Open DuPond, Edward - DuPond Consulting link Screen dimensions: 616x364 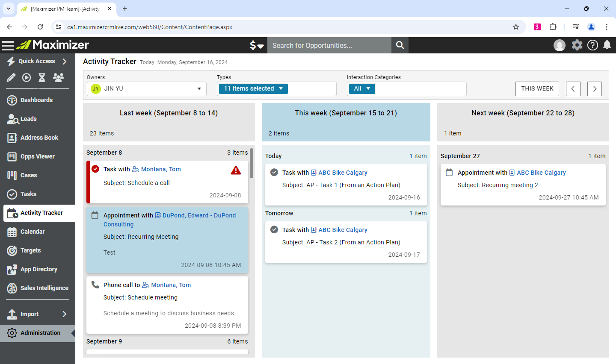click(x=169, y=220)
